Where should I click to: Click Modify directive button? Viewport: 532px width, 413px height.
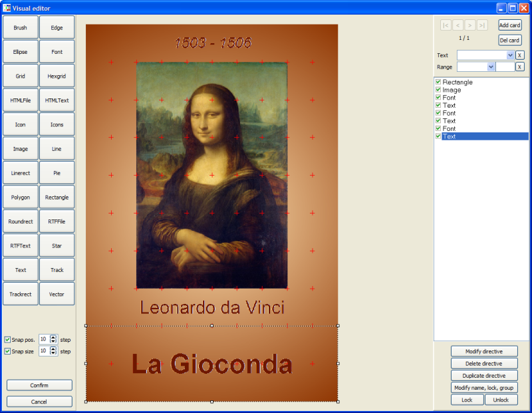pos(484,351)
